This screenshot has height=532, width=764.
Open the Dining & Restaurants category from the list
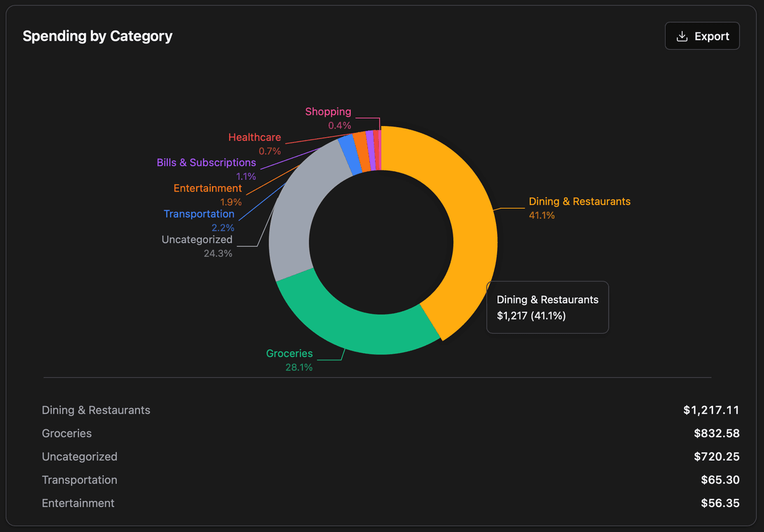click(x=95, y=410)
